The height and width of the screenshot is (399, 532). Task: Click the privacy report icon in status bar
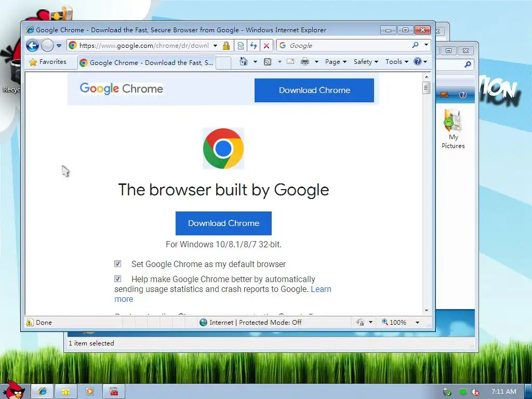coord(361,322)
